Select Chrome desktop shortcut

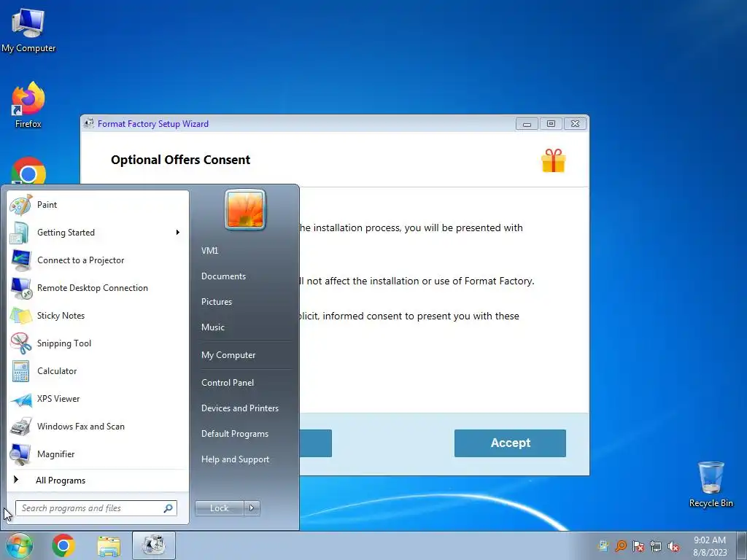coord(28,171)
